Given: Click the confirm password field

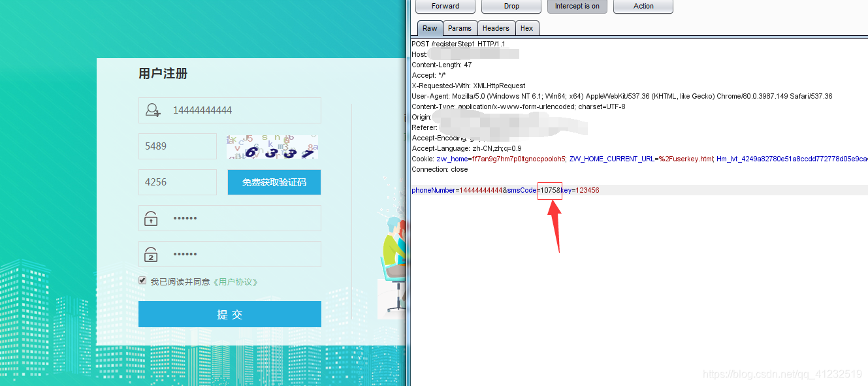Looking at the screenshot, I should (x=230, y=254).
